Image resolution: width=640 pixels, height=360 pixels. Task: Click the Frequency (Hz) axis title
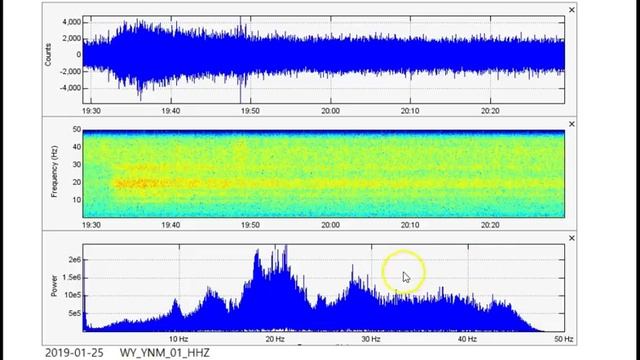(54, 172)
